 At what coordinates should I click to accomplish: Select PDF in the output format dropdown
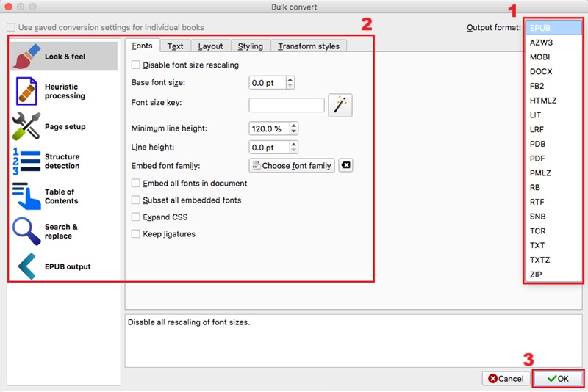pyautogui.click(x=538, y=159)
